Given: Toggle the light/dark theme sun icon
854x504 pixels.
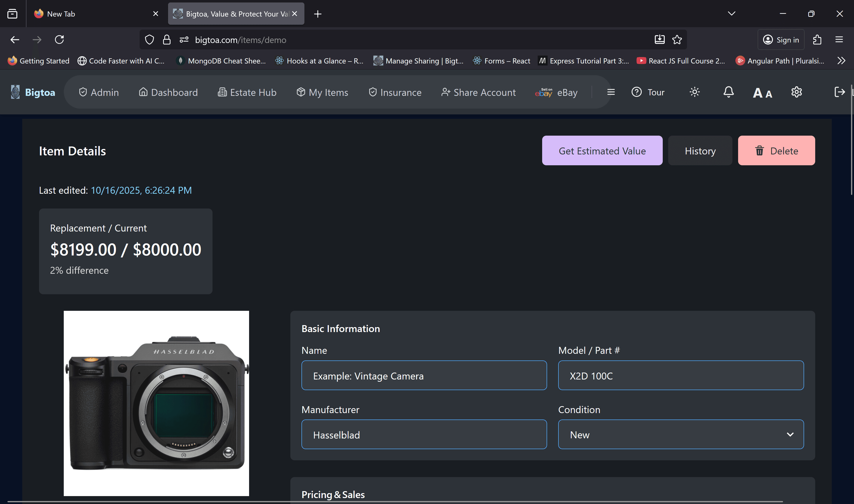Looking at the screenshot, I should tap(694, 92).
